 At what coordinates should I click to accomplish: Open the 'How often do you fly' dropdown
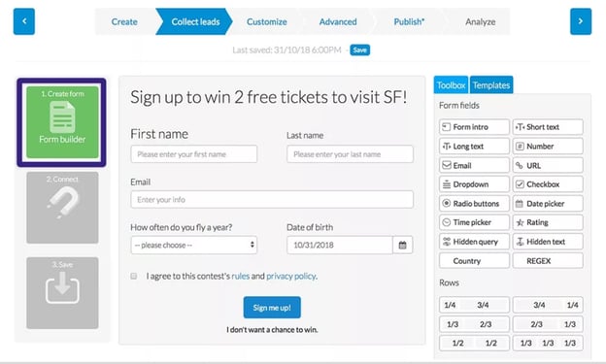(x=194, y=245)
